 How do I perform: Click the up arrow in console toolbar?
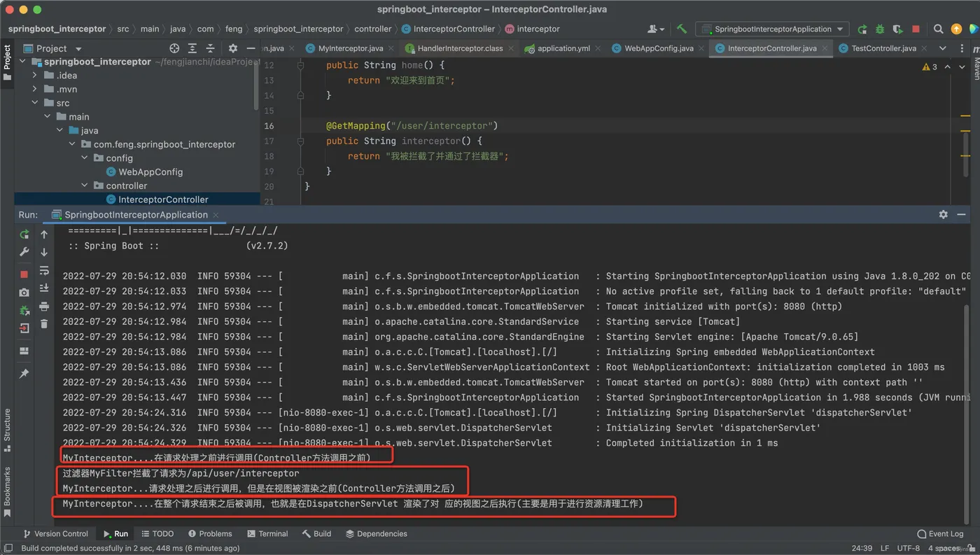point(44,234)
